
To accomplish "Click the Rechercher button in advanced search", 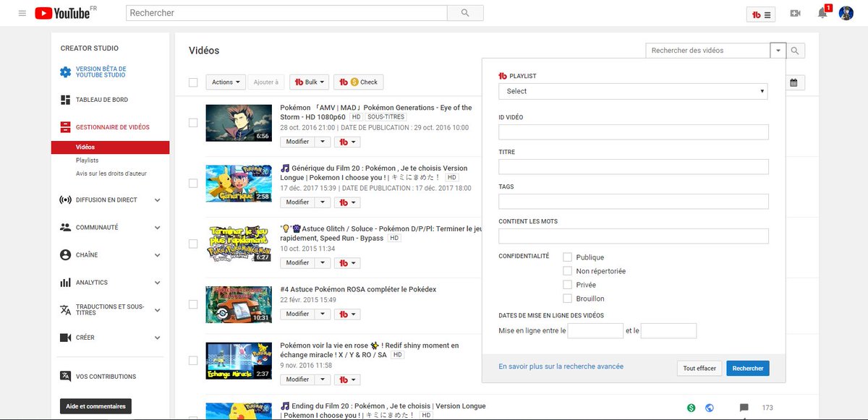I will pyautogui.click(x=748, y=369).
